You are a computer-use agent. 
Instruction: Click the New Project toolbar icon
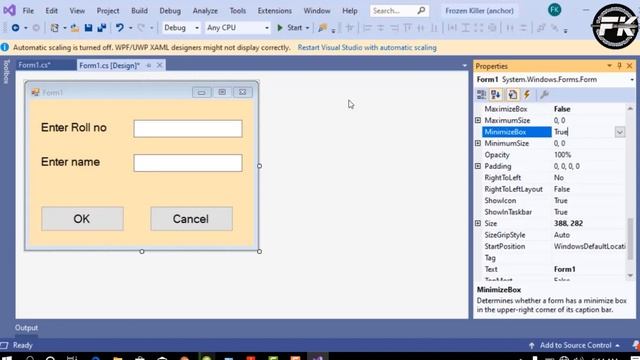(x=54, y=28)
